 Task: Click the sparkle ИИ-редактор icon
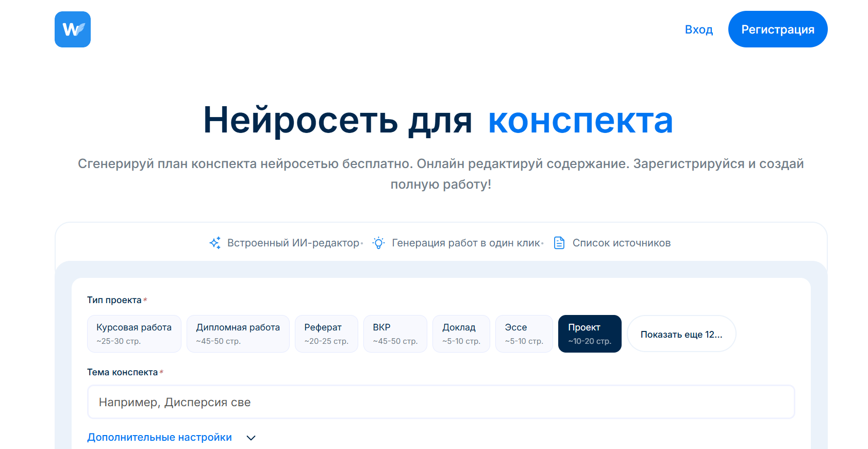pos(215,243)
